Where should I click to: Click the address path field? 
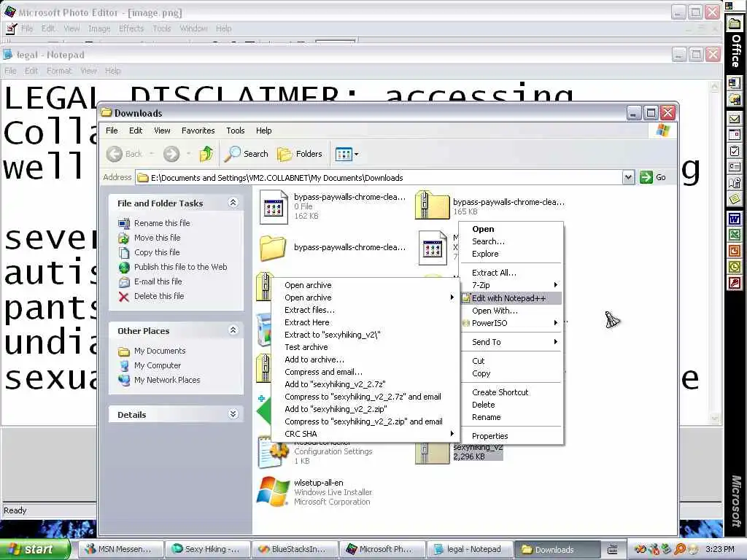tap(379, 178)
